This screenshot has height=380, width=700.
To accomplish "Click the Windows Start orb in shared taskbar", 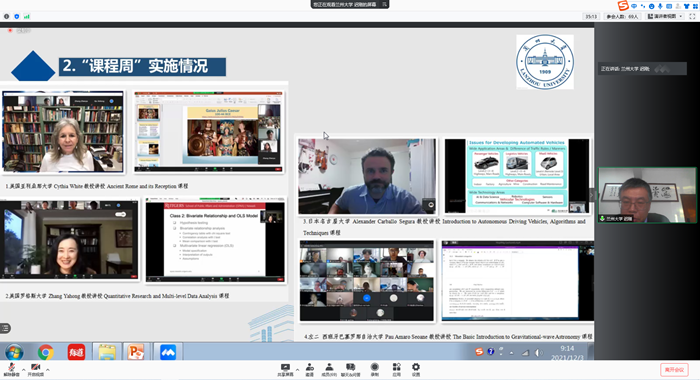I will [x=14, y=352].
